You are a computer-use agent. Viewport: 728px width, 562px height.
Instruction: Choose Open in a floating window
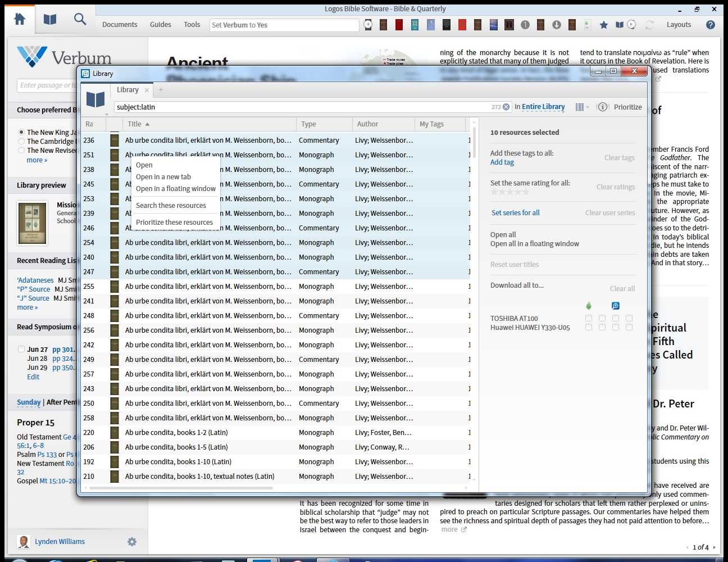[175, 189]
